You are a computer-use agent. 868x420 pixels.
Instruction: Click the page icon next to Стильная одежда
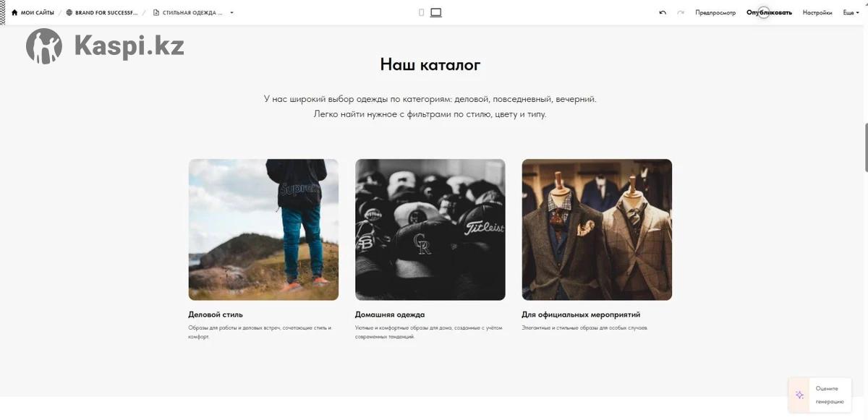coord(156,12)
